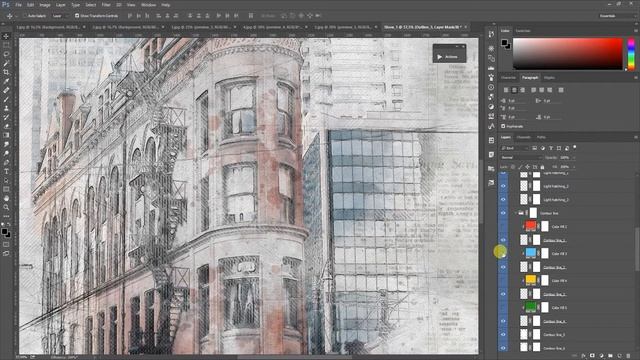The image size is (640, 360).
Task: Click the foreground color swatch in the toolbox
Action: [4, 232]
